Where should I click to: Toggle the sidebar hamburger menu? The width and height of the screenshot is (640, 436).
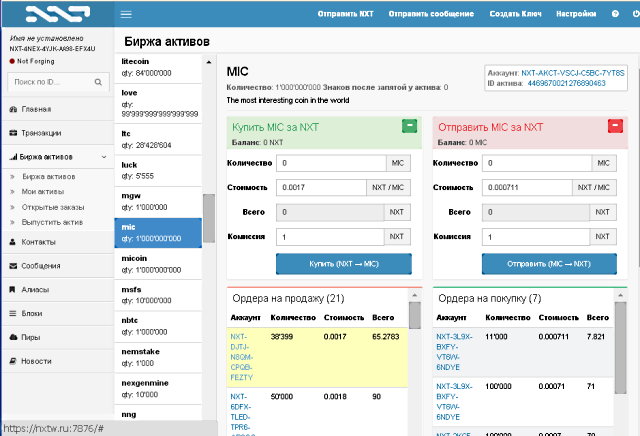click(125, 14)
